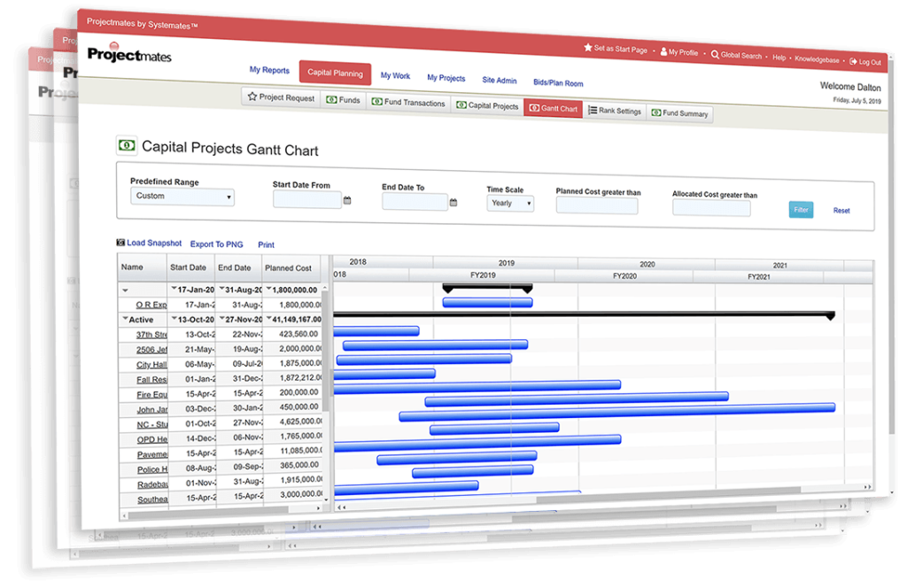Click the Planned Cost greater than field

(x=597, y=205)
